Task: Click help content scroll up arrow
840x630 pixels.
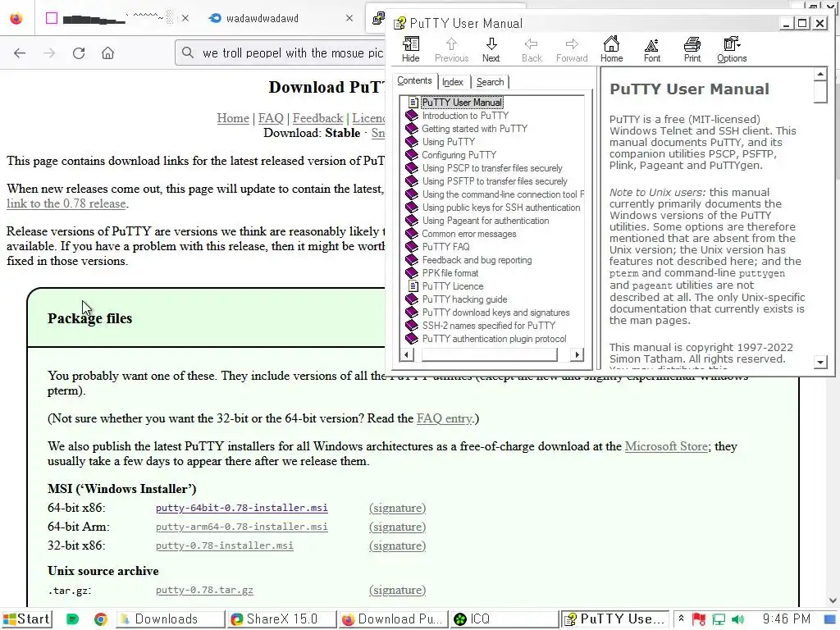Action: pos(820,74)
